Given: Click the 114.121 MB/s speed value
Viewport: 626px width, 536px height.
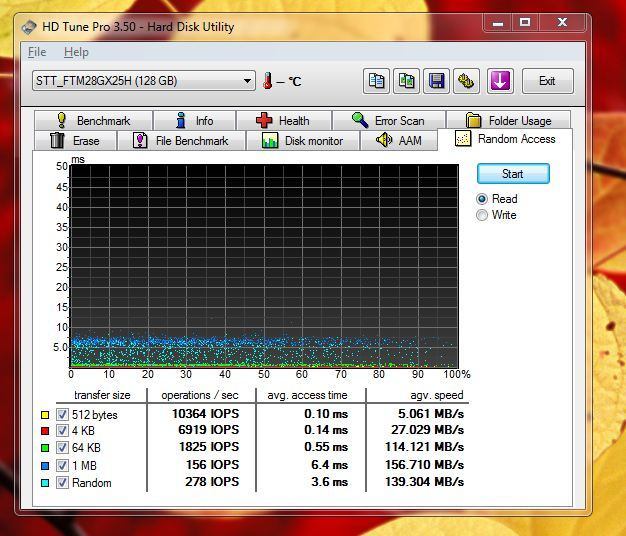Looking at the screenshot, I should click(424, 447).
